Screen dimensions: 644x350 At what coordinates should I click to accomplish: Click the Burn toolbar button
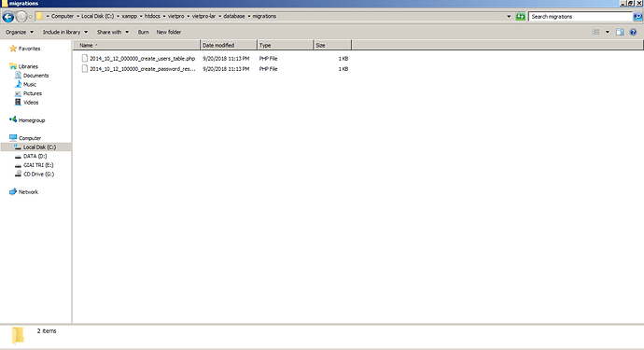tap(144, 32)
